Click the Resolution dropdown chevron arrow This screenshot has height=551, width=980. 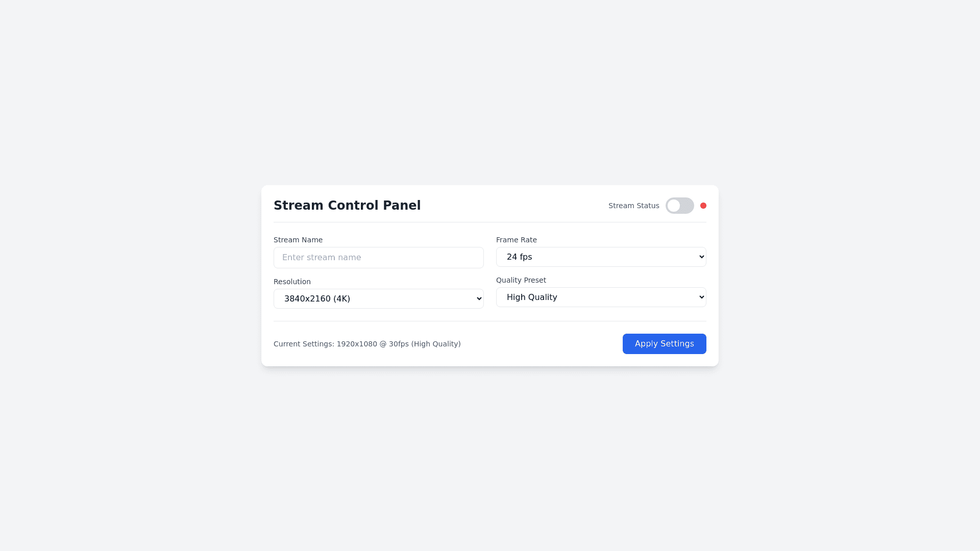(479, 299)
